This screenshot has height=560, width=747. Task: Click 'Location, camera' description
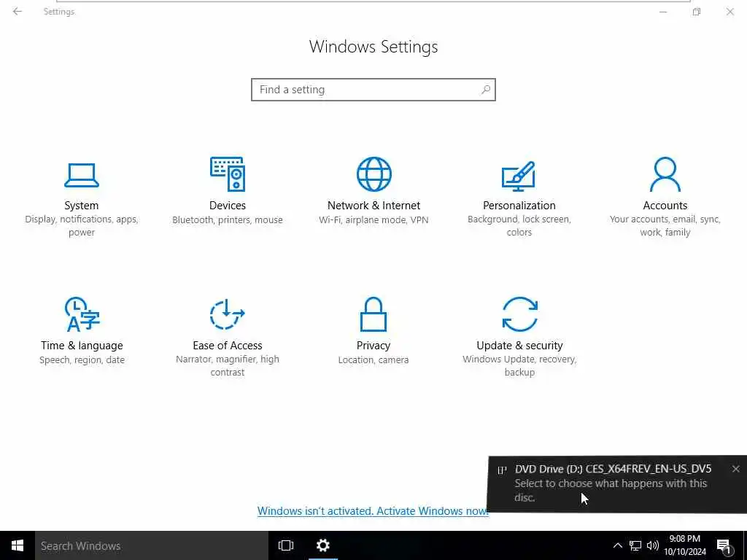(x=373, y=359)
